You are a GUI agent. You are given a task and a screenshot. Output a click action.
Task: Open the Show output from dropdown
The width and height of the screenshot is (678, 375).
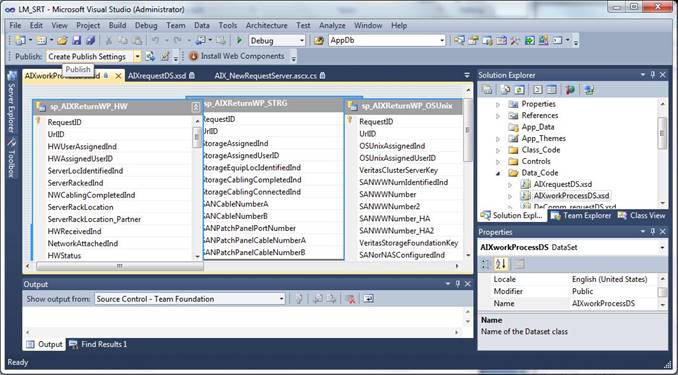[281, 299]
